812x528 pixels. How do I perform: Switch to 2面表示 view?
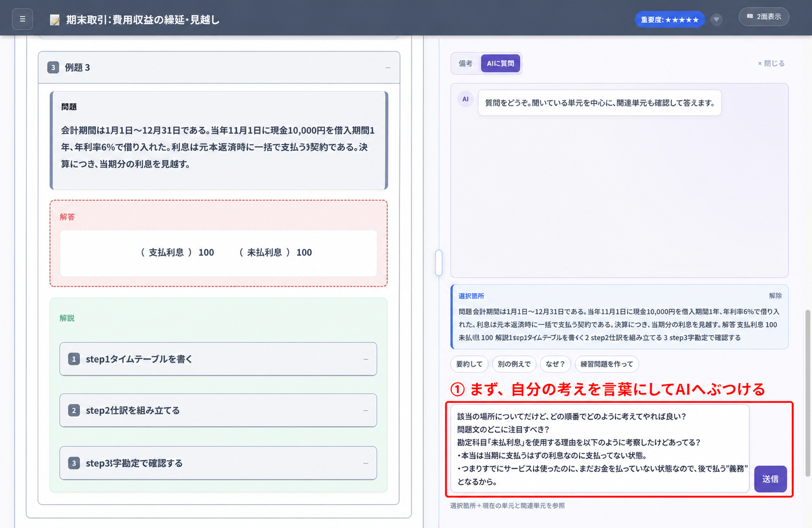(763, 17)
